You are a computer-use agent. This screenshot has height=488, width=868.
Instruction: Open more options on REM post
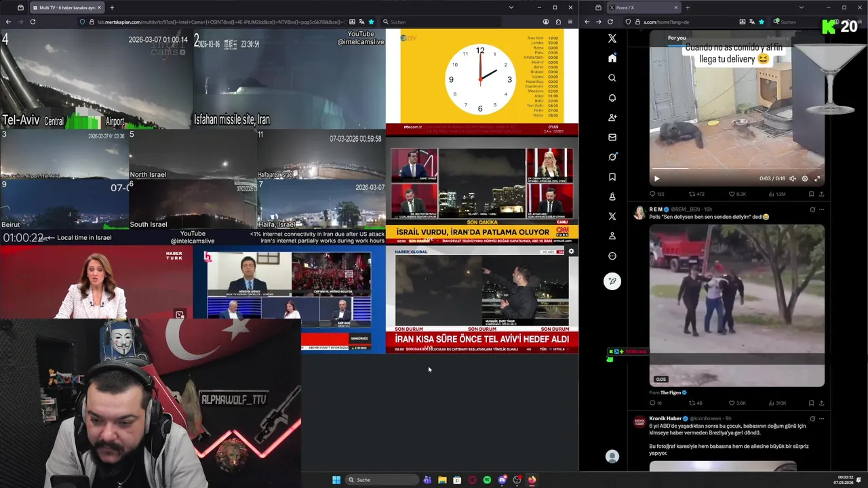tap(822, 209)
